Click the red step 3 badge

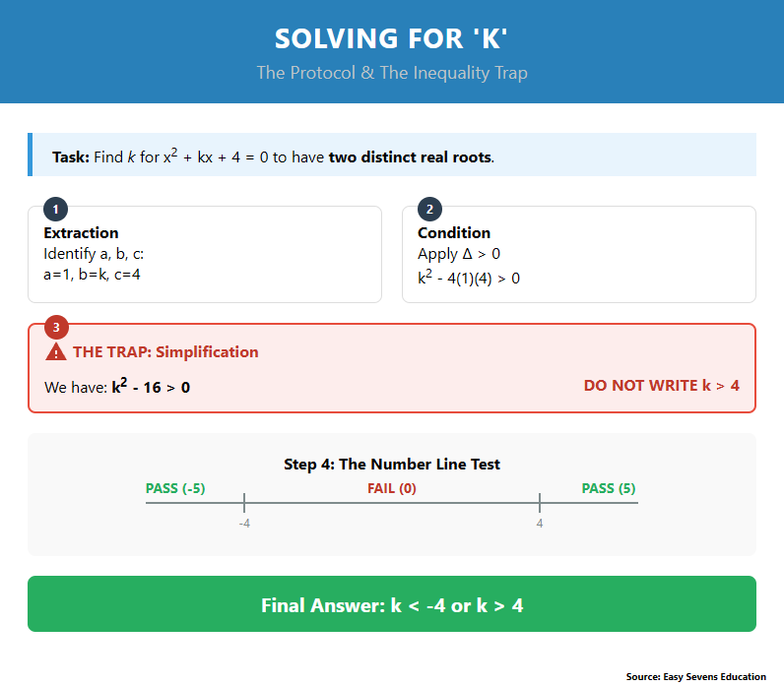[x=56, y=327]
